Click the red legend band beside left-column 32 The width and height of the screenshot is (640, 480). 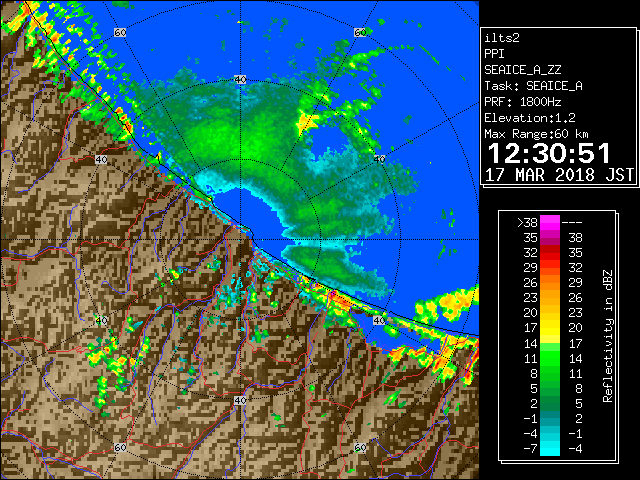pos(550,253)
